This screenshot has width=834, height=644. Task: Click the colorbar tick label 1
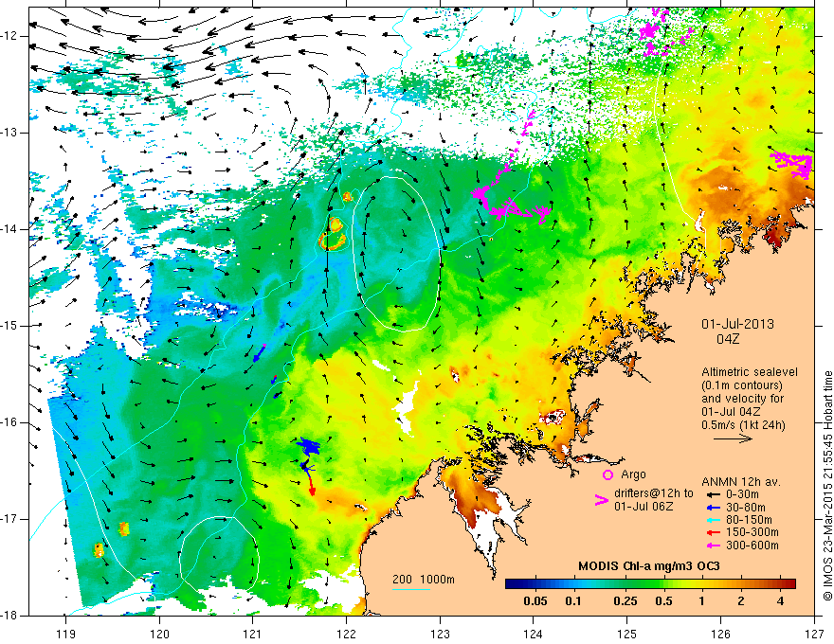(x=702, y=601)
